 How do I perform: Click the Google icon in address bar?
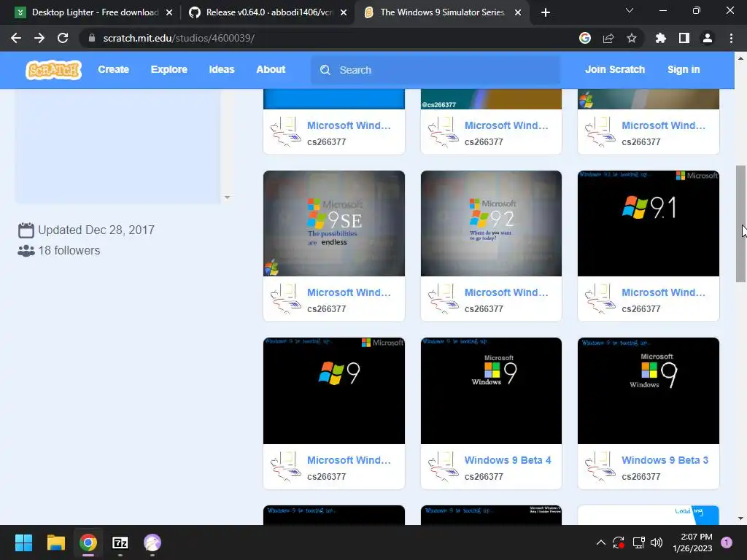[585, 38]
